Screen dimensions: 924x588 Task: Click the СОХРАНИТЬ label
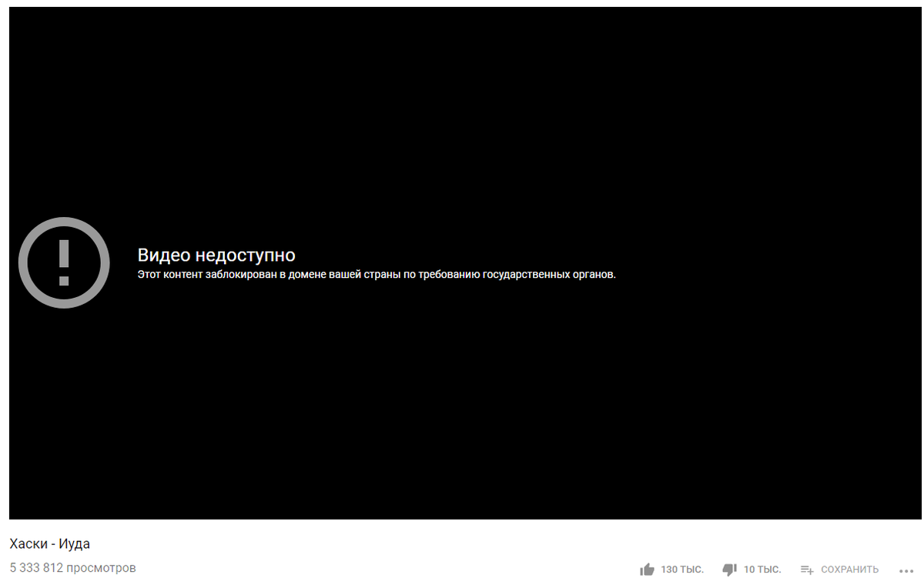pyautogui.click(x=849, y=570)
